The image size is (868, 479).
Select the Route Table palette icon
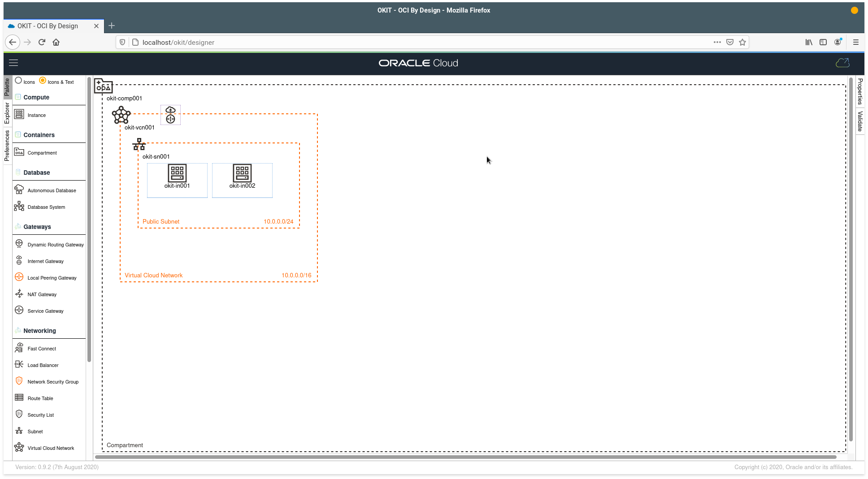(x=19, y=398)
